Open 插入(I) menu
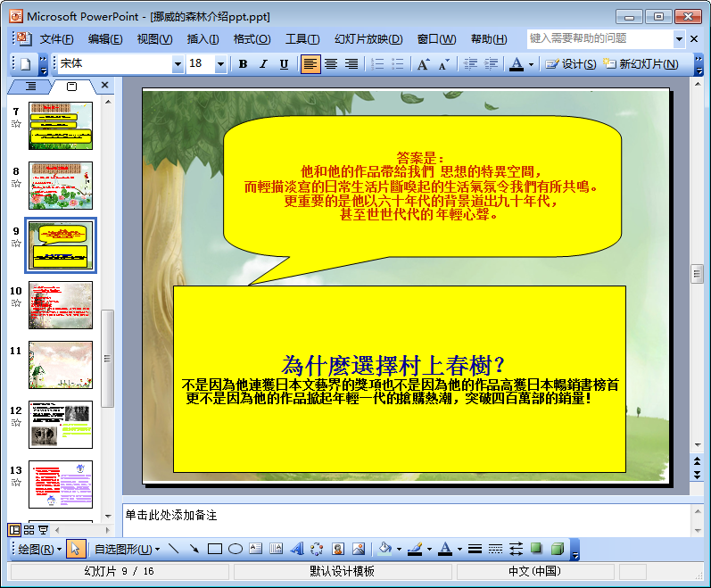 pos(203,39)
